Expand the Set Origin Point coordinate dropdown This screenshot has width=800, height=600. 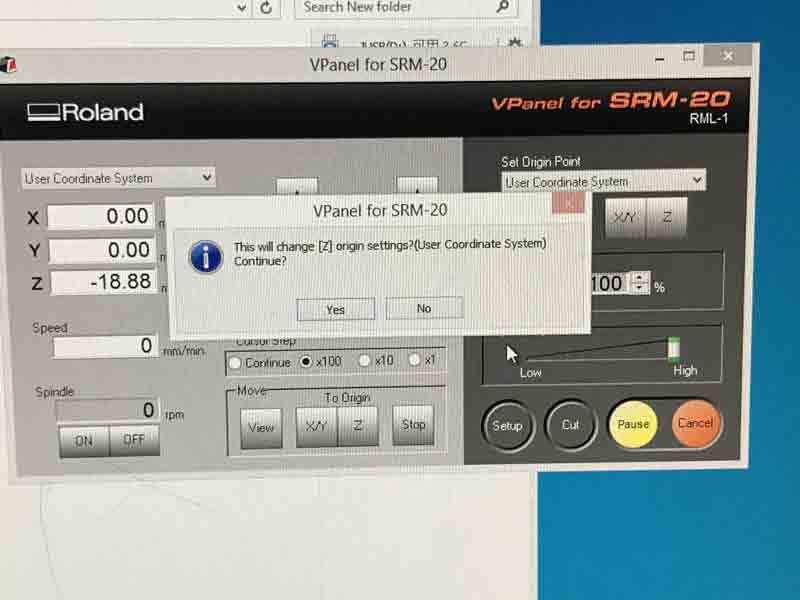tap(604, 182)
